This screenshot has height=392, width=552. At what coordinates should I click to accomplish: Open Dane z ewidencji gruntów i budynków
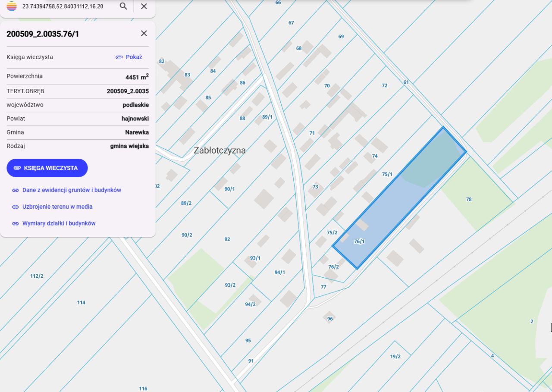pos(72,190)
